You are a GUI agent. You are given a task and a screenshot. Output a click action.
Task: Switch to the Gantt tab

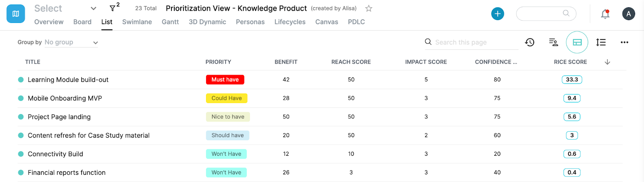click(170, 22)
